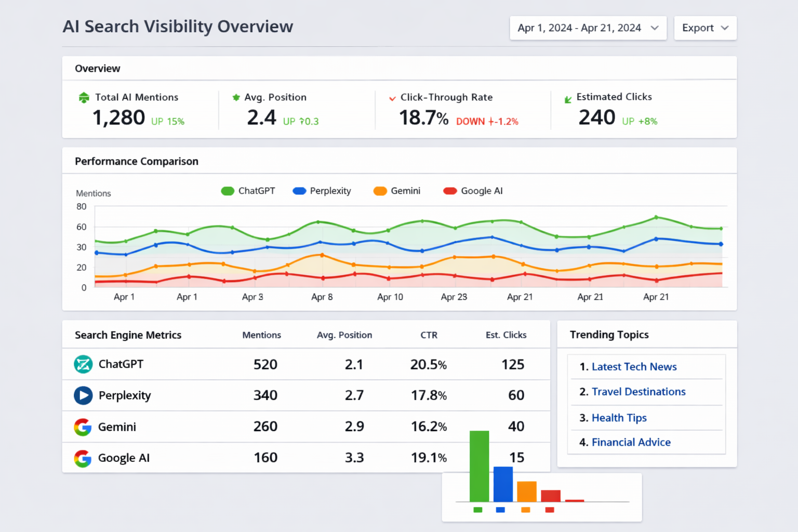Viewport: 798px width, 532px height.
Task: Click the Total AI Mentions icon
Action: [x=84, y=98]
